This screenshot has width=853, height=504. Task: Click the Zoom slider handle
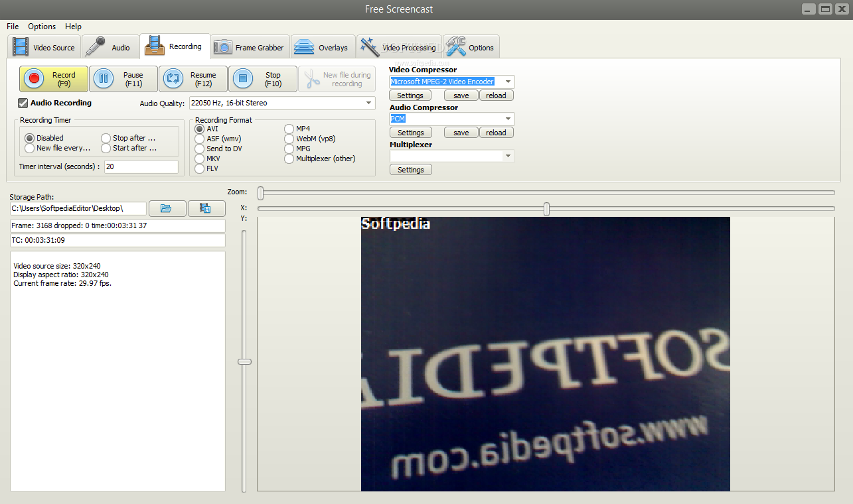click(261, 192)
